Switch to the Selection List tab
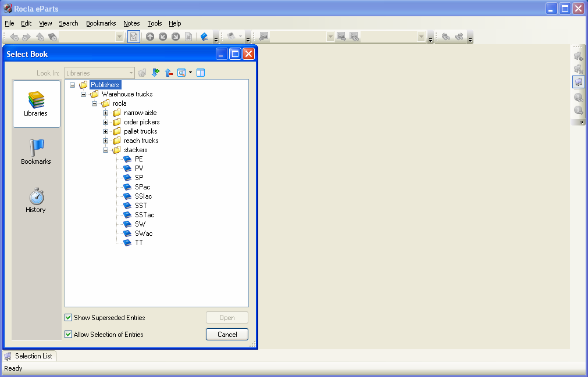This screenshot has height=377, width=588. (x=29, y=356)
